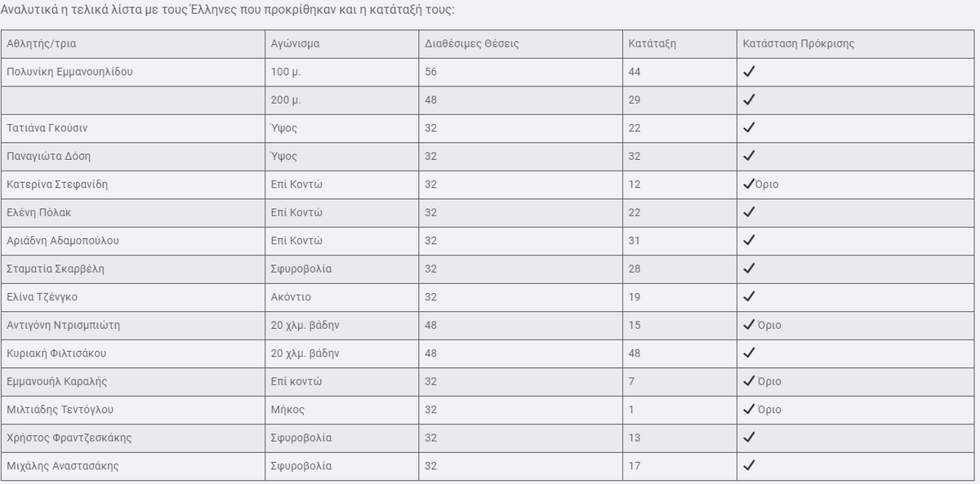Click the Διαθέσιμες Θέσεις column header
This screenshot has width=980, height=484.
[x=520, y=44]
